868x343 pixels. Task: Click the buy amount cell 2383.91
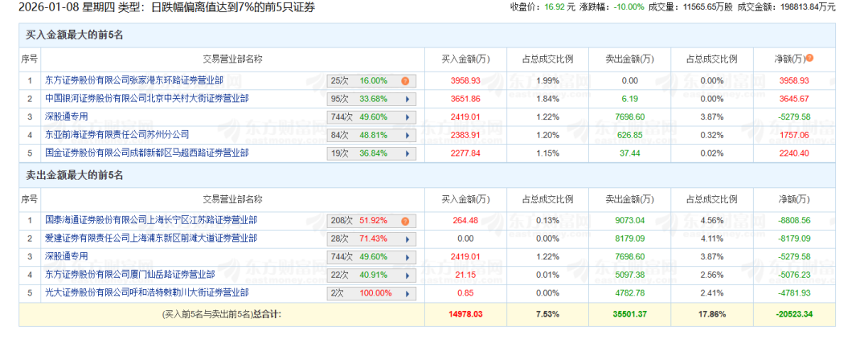[465, 134]
